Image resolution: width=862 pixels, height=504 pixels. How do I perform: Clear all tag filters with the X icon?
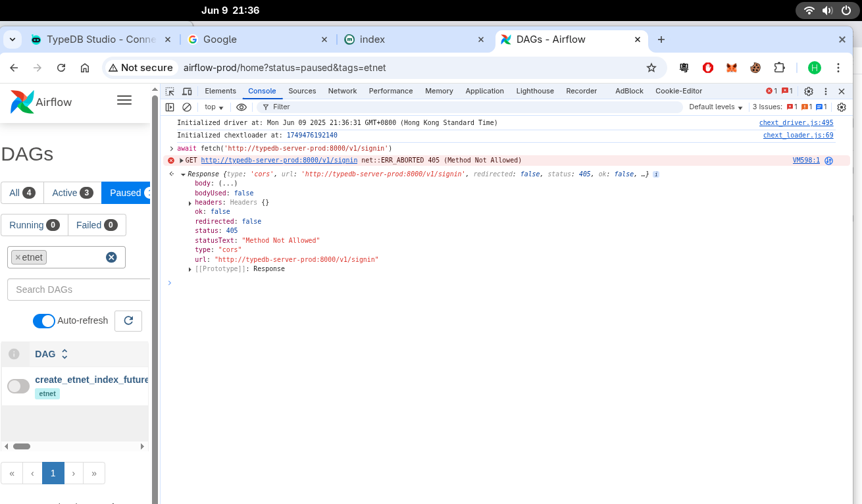pos(111,257)
